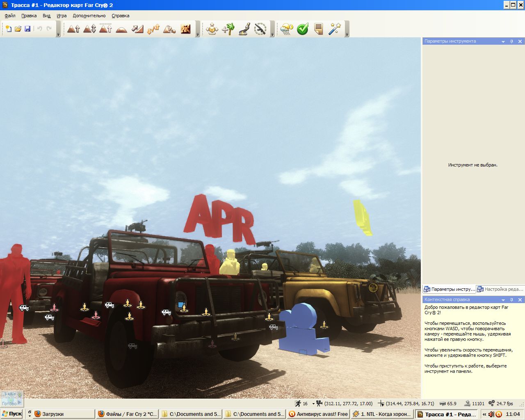Screen dimensions: 525x420
Task: Redo the action with the Redo arrow
Action: (x=49, y=29)
